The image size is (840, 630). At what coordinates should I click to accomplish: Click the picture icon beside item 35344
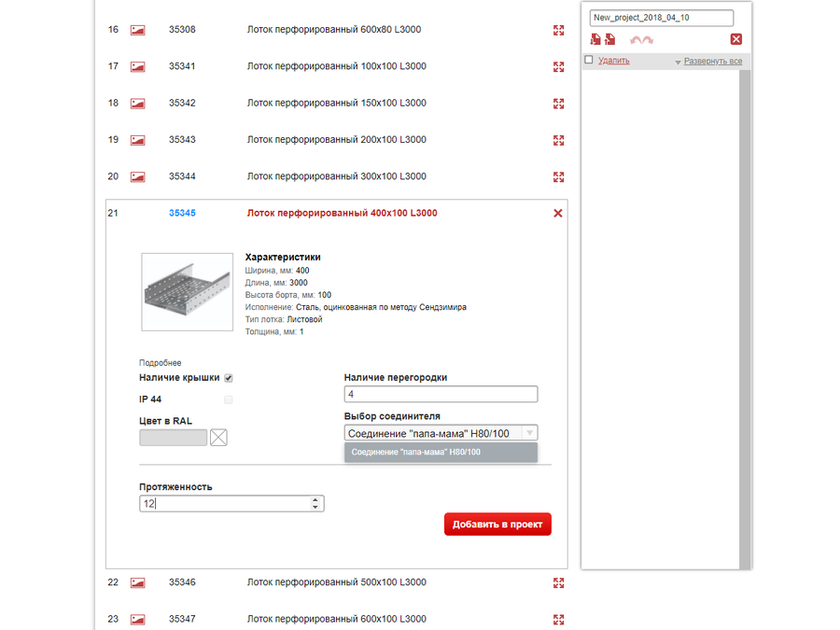[x=136, y=176]
